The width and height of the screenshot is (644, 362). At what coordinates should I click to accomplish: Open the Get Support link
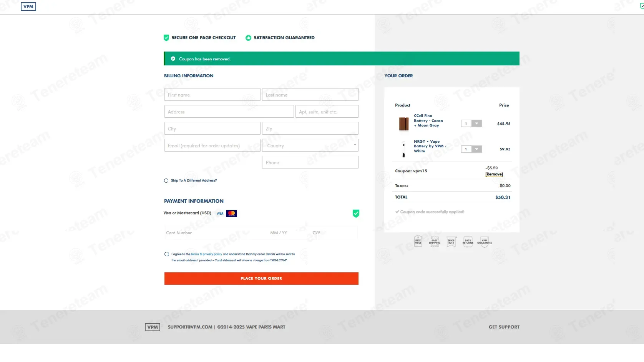tap(504, 327)
